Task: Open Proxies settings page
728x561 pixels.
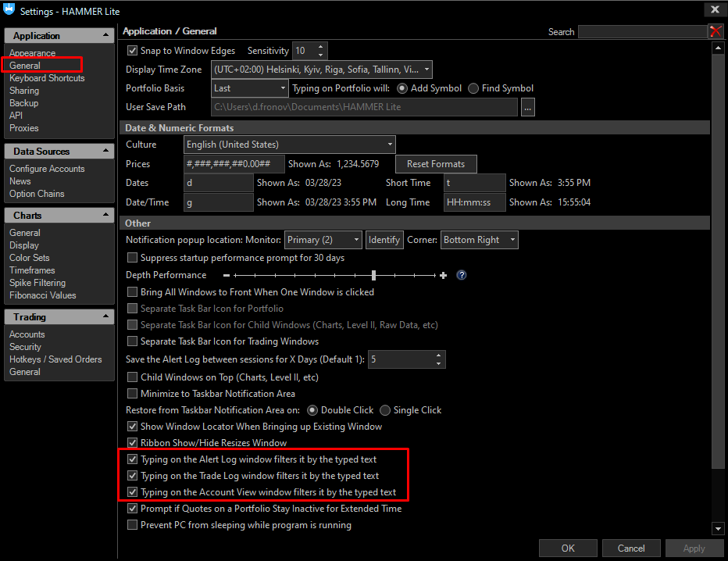Action: (x=23, y=128)
